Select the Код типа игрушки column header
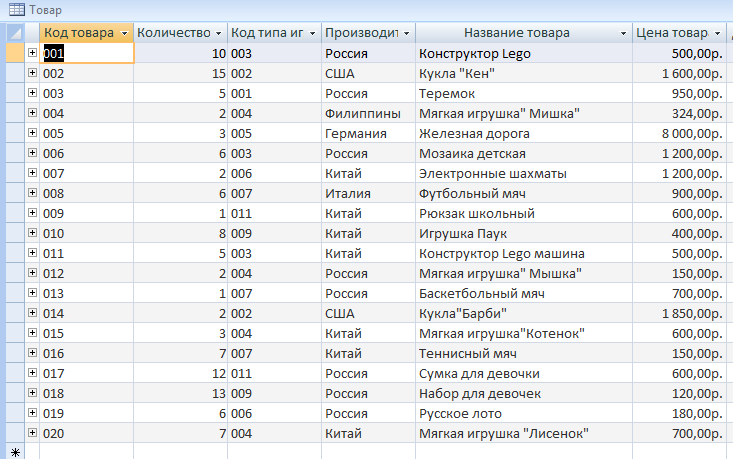This screenshot has height=459, width=733. 274,33
